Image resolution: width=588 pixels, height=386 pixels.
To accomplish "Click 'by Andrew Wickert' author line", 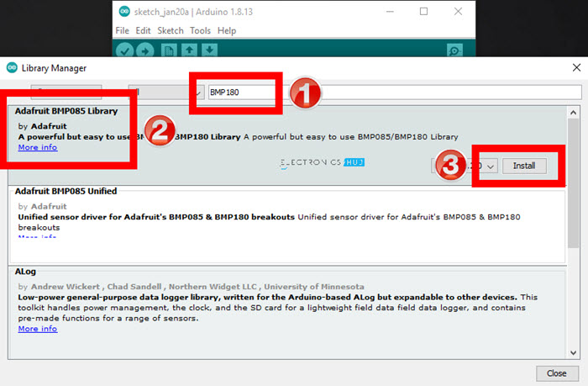I will (x=192, y=287).
